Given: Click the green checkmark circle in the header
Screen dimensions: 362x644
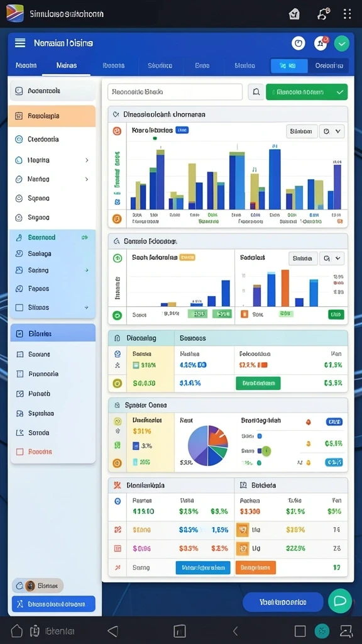Looking at the screenshot, I should point(341,43).
